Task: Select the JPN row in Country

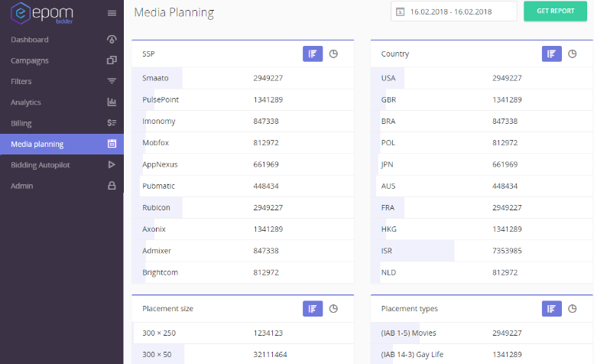Action: (482, 164)
